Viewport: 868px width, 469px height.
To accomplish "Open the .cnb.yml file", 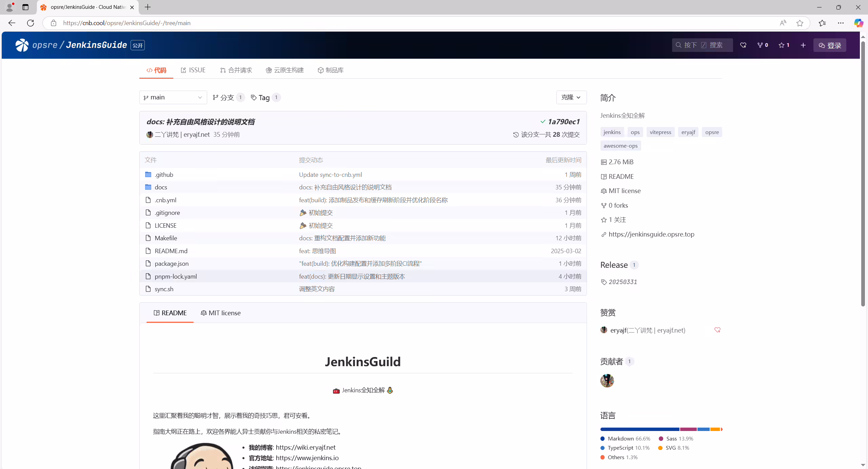I will tap(165, 200).
